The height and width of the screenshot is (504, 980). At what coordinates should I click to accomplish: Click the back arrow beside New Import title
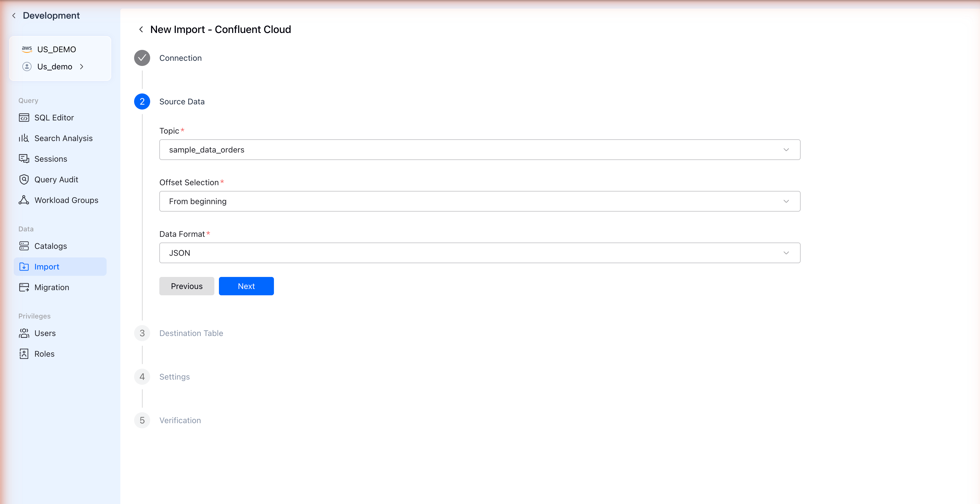click(141, 29)
